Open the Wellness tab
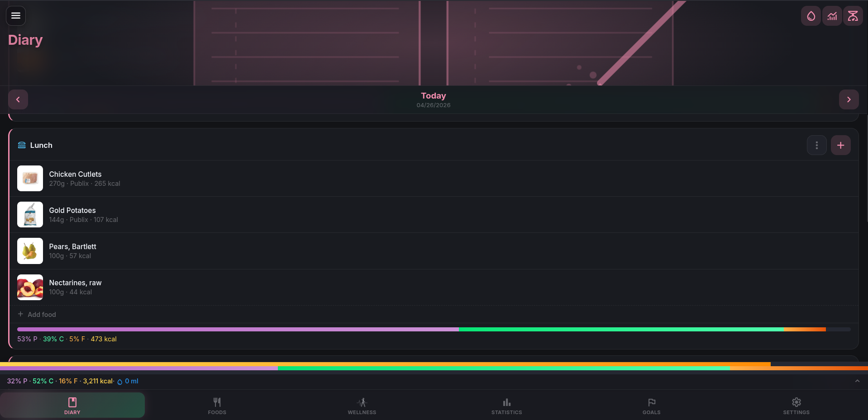This screenshot has height=420, width=868. click(362, 406)
